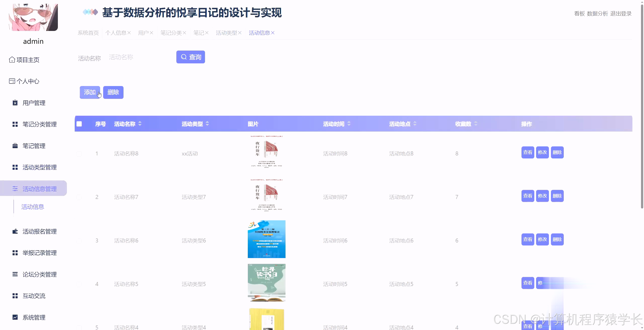Check the row checkbox for 活动名称6

pyautogui.click(x=79, y=240)
